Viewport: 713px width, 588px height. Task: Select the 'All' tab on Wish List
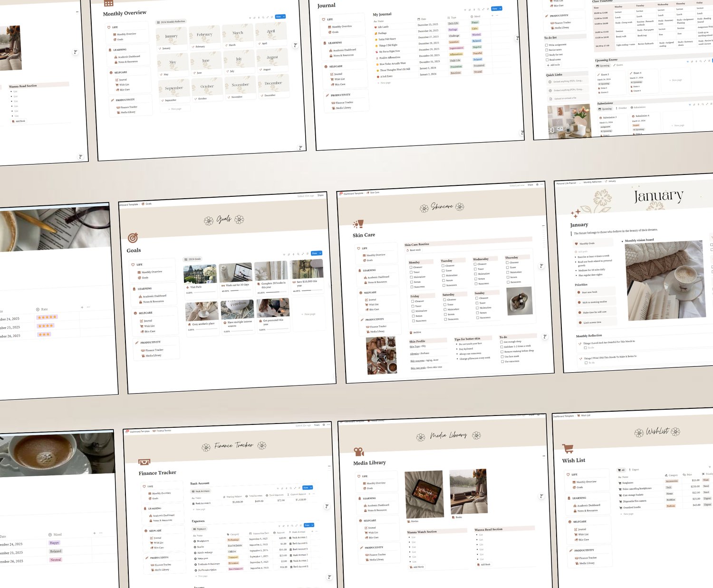pos(622,470)
